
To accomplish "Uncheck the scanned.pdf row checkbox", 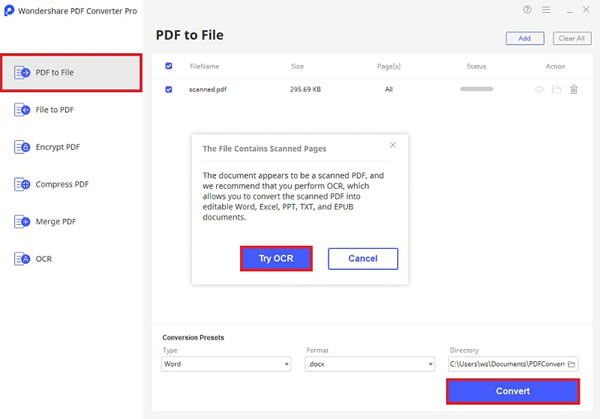I will pos(168,90).
